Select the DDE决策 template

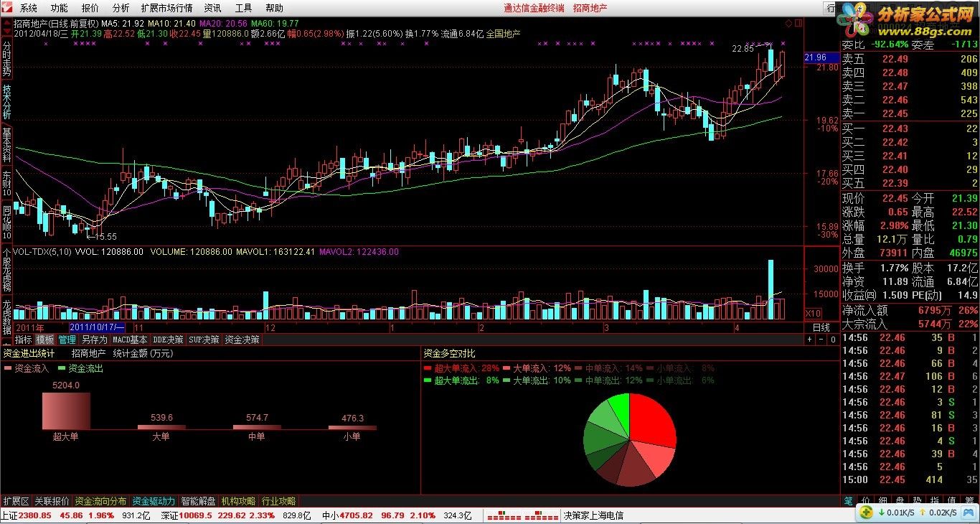click(168, 340)
